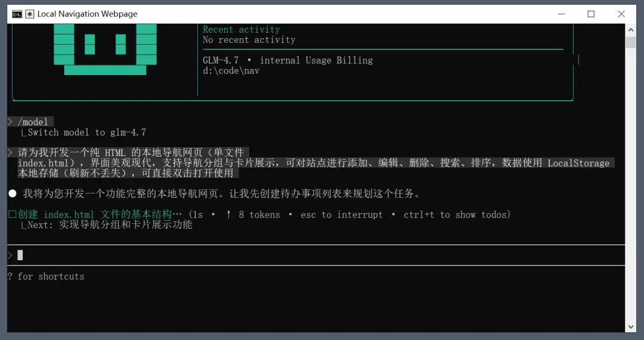This screenshot has height=340, width=644.
Task: Click the 'Local Navigation Webpage' window title
Action: point(88,14)
